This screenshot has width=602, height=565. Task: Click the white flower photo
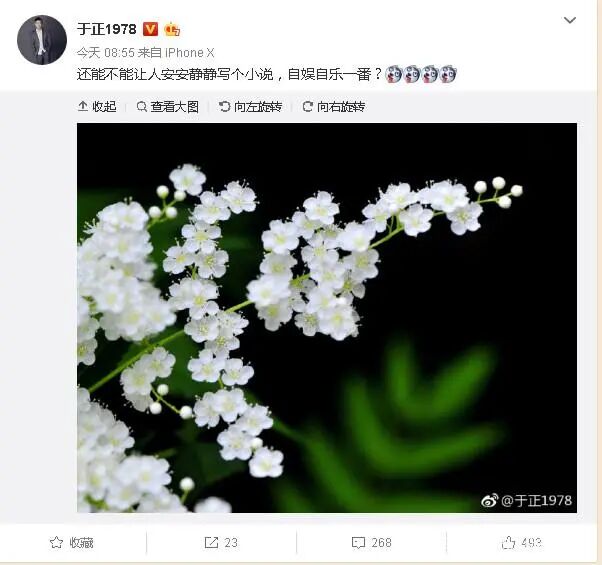pyautogui.click(x=327, y=318)
